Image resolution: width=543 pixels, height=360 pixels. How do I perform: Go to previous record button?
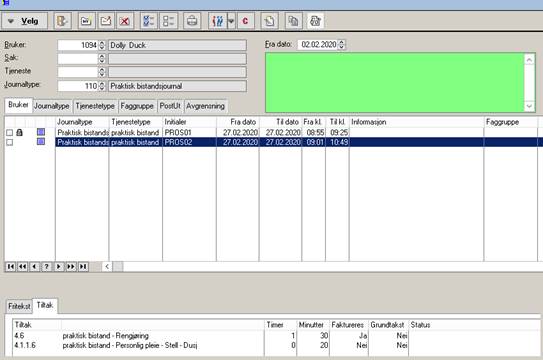click(x=34, y=267)
